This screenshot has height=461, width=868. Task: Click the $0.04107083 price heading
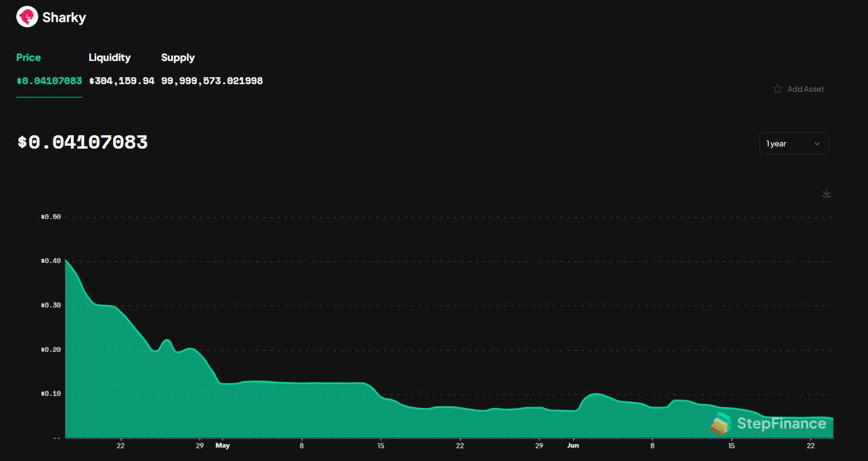pyautogui.click(x=81, y=142)
